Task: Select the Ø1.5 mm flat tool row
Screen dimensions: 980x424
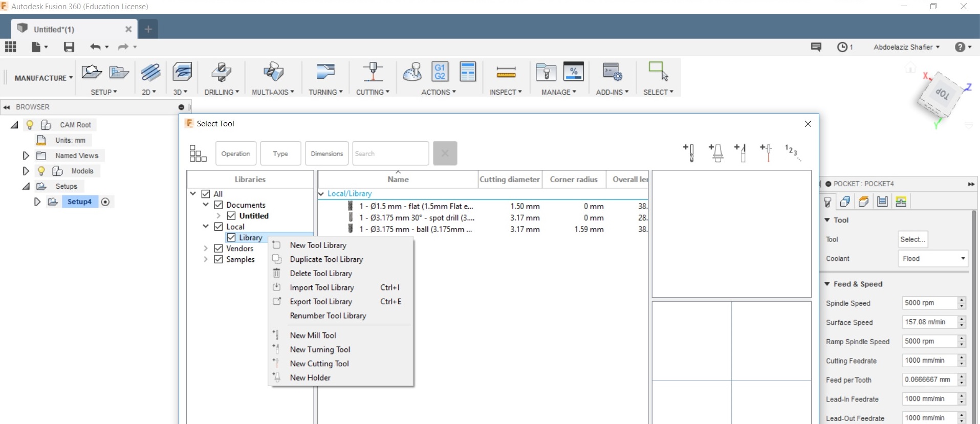Action: (x=483, y=206)
